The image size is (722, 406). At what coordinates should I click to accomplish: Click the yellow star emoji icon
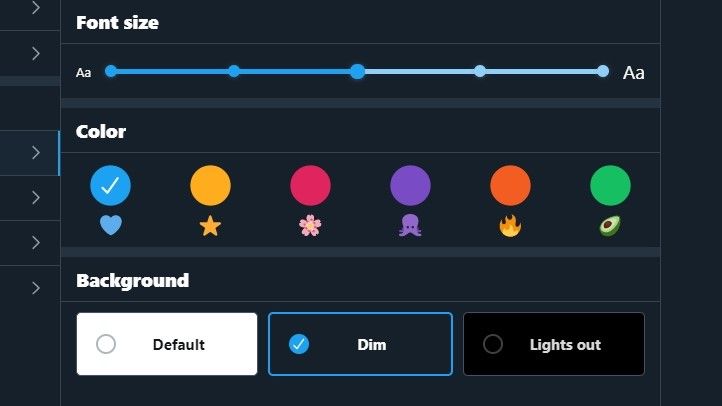coord(210,226)
